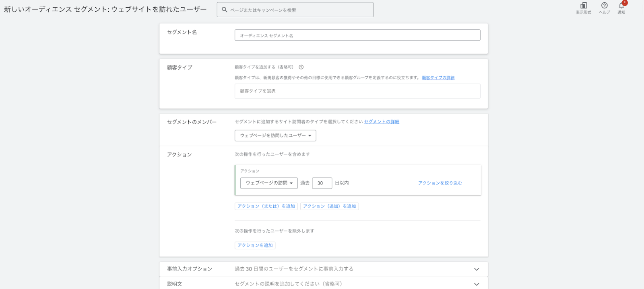This screenshot has height=289, width=644.
Task: Click the オーディエンス セグメント名 input field
Action: pos(357,35)
